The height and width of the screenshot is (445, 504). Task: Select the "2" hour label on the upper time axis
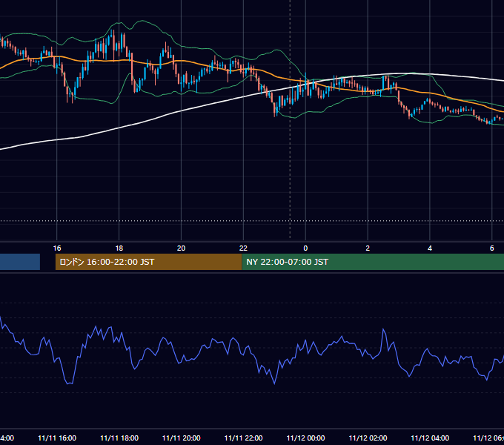tap(368, 248)
